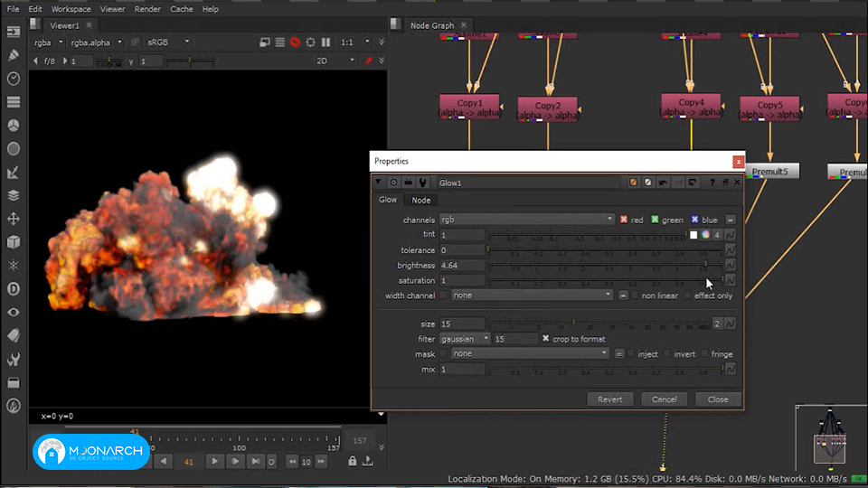Switch to the Node tab
This screenshot has height=488, width=868.
click(420, 201)
